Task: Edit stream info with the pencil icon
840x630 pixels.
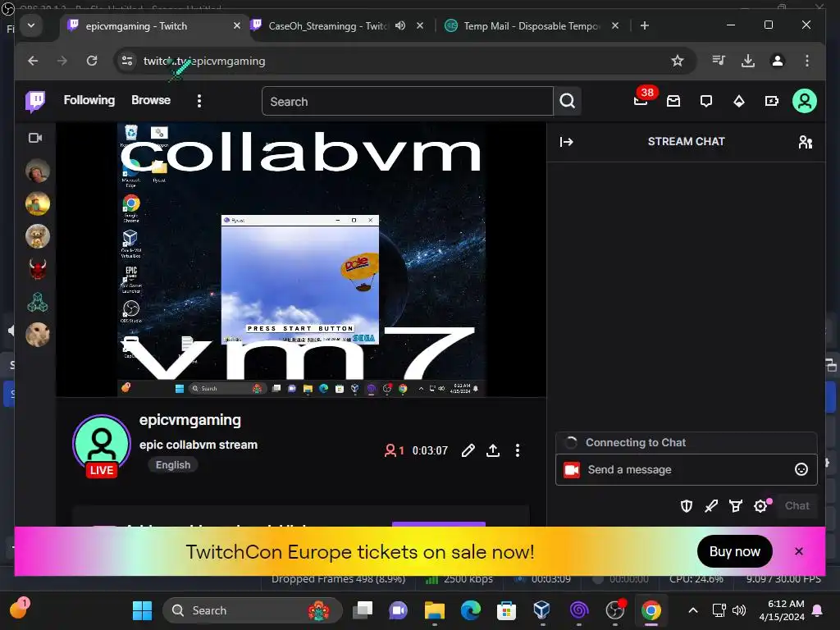Action: click(468, 450)
